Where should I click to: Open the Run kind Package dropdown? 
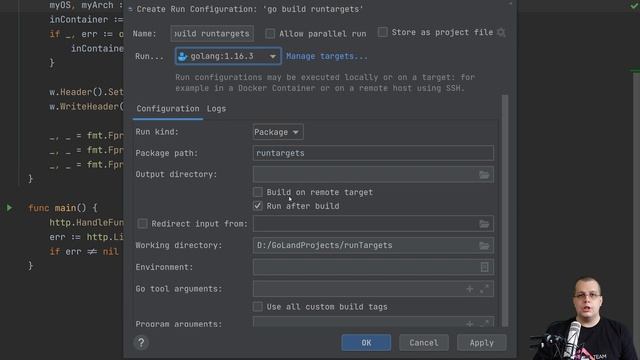pyautogui.click(x=278, y=132)
